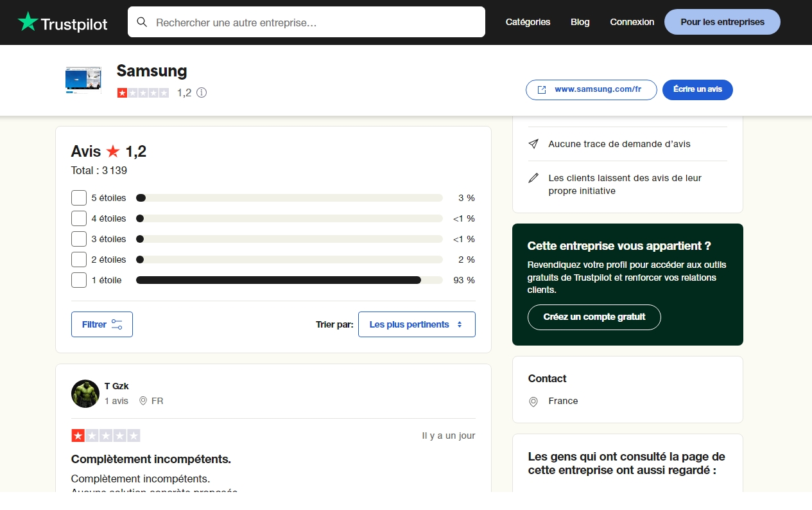Click the info icon beside 1,2 rating
Screen dimensions: 812x510
(x=202, y=92)
